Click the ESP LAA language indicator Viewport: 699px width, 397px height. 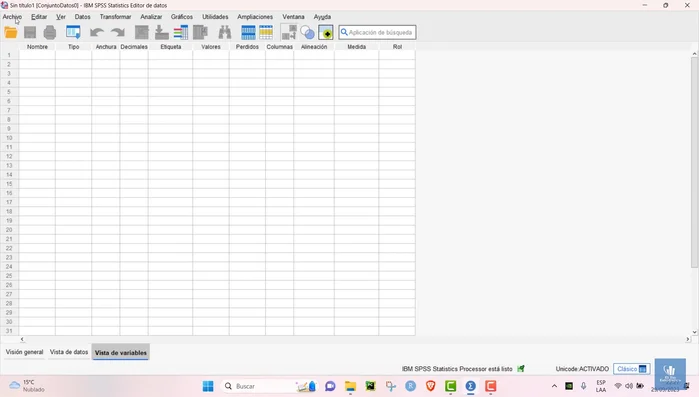click(x=601, y=386)
